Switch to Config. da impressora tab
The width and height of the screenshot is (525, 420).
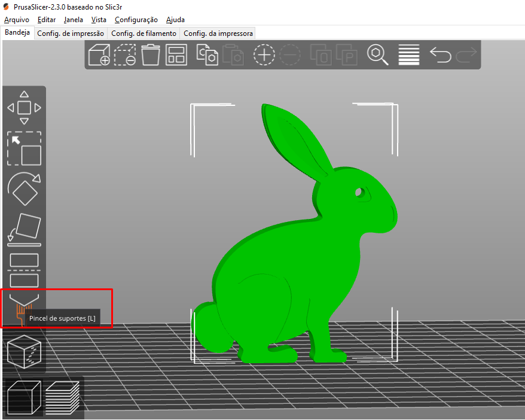click(218, 34)
